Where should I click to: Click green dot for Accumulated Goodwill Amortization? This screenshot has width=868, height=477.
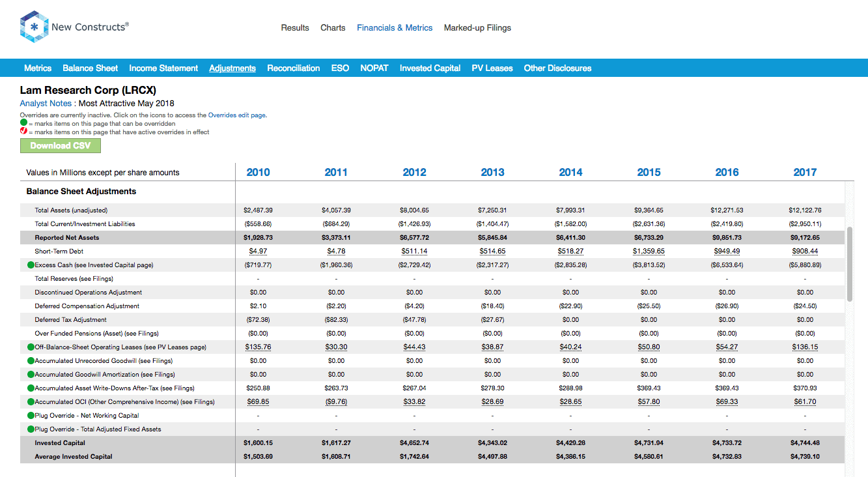31,375
